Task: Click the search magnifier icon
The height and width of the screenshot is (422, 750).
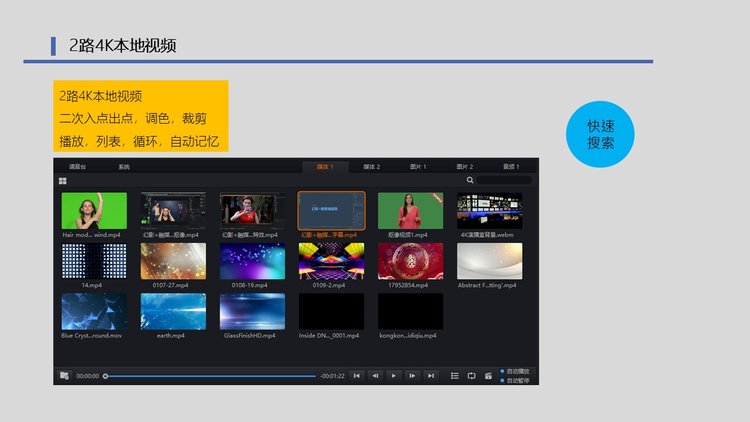Action: click(470, 180)
